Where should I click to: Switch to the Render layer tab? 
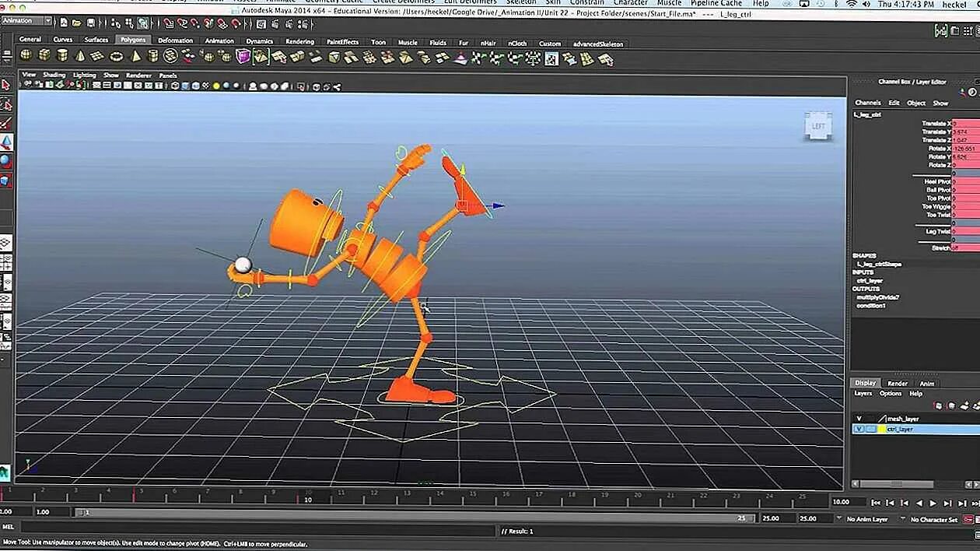click(x=898, y=383)
